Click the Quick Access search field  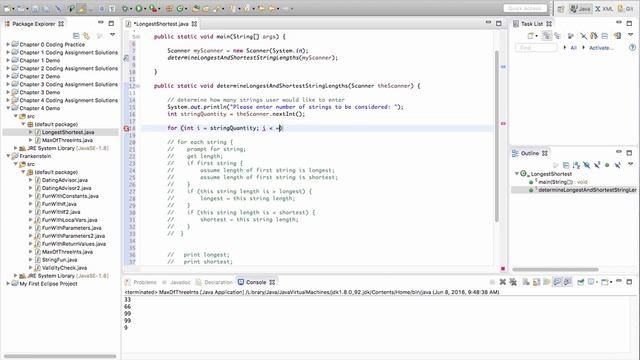[525, 8]
